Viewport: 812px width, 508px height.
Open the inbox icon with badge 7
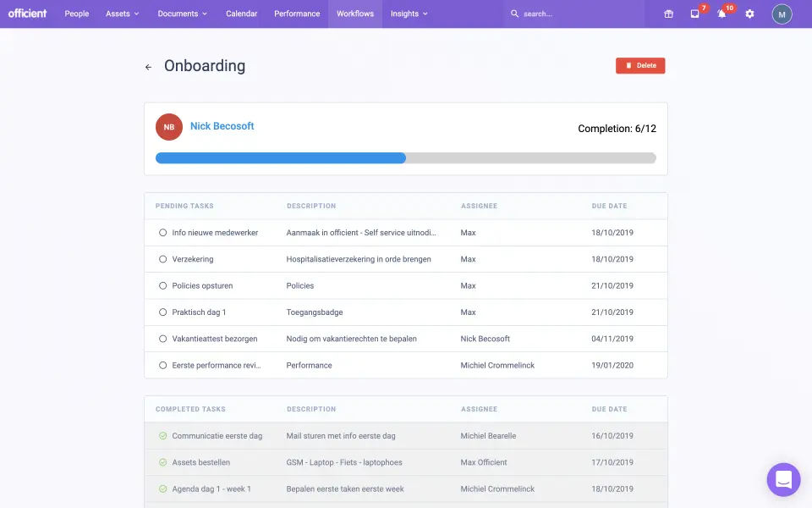click(x=695, y=14)
